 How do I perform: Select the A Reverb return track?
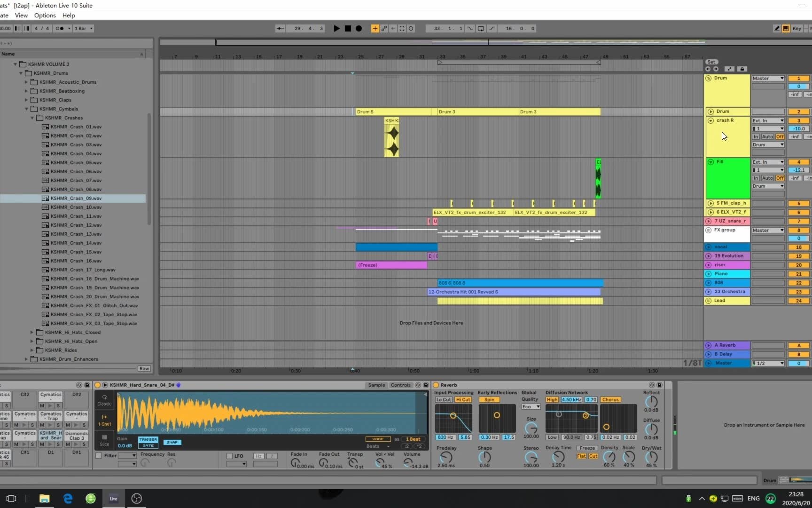click(727, 345)
